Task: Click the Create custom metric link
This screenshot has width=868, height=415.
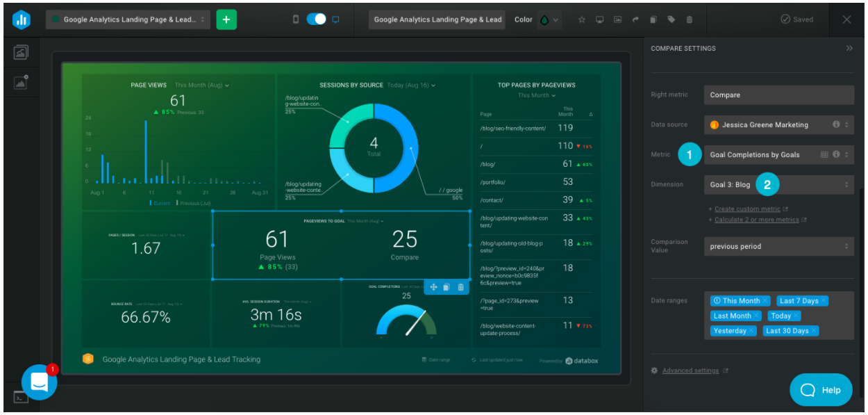Action: coord(747,209)
